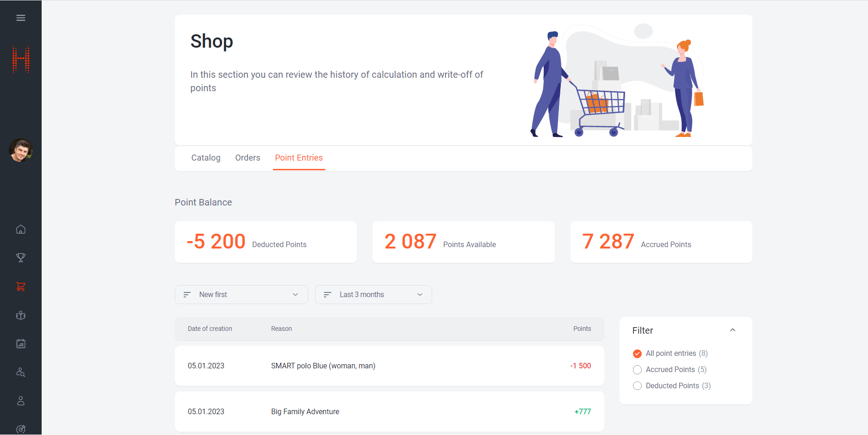Select the Accrued Points filter option

coord(637,370)
